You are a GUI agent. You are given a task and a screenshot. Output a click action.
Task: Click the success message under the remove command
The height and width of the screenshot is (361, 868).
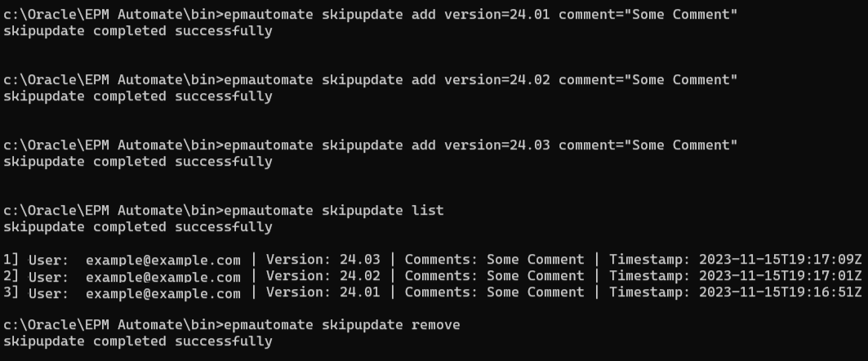tap(138, 341)
